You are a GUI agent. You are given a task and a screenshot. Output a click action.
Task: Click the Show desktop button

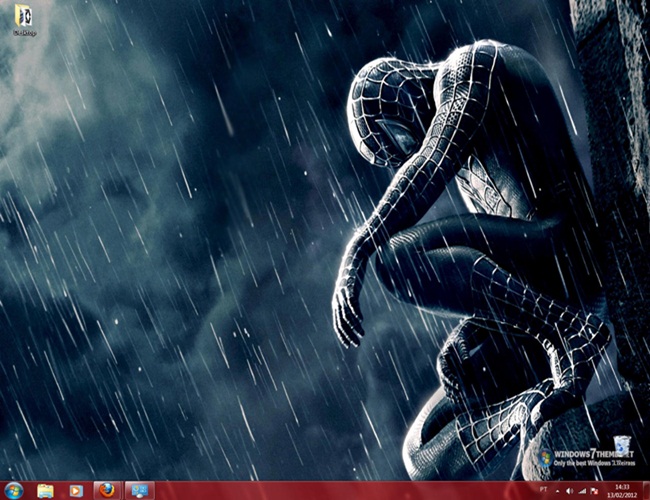646,490
